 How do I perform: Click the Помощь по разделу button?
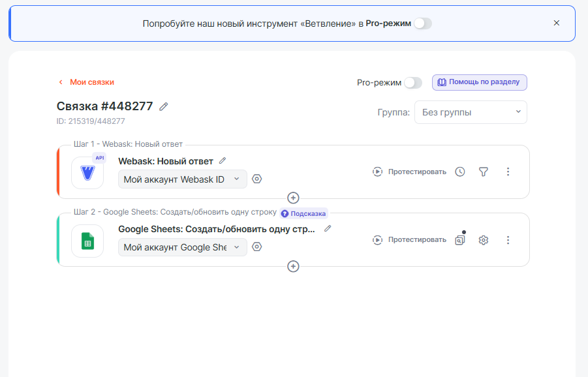click(x=479, y=82)
